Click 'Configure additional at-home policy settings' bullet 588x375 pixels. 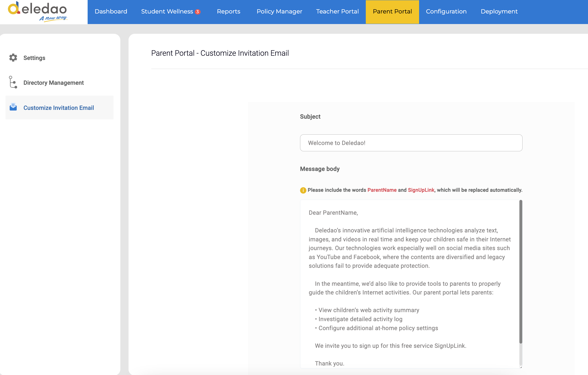coord(376,328)
